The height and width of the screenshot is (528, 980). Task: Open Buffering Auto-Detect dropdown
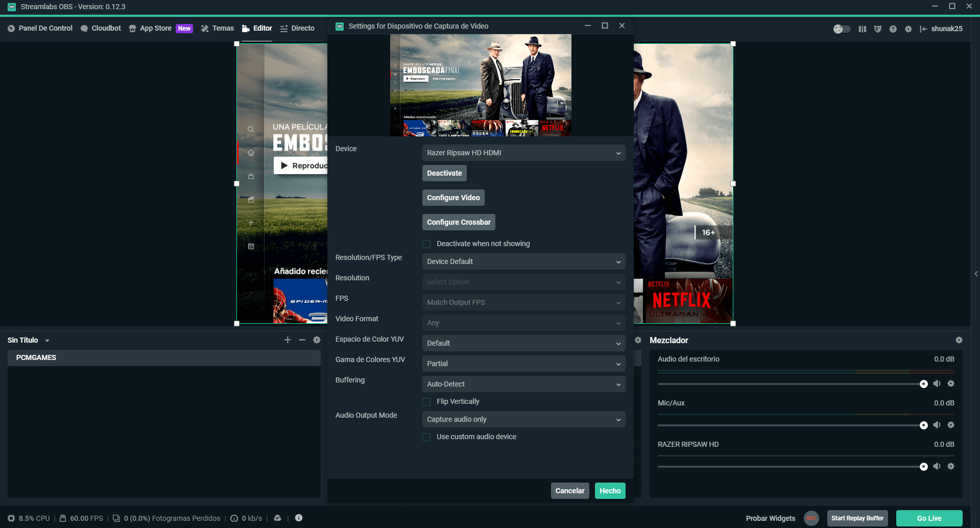tap(523, 384)
